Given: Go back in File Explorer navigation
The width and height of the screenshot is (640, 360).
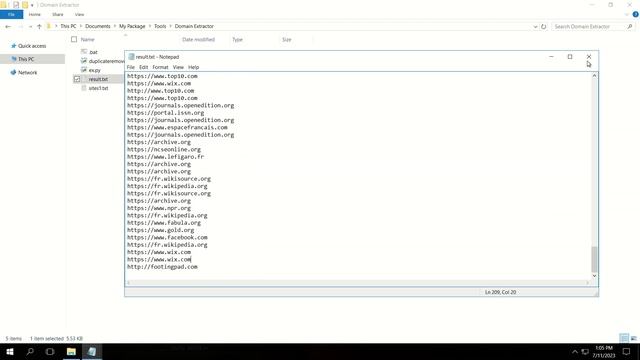Looking at the screenshot, I should (8, 26).
